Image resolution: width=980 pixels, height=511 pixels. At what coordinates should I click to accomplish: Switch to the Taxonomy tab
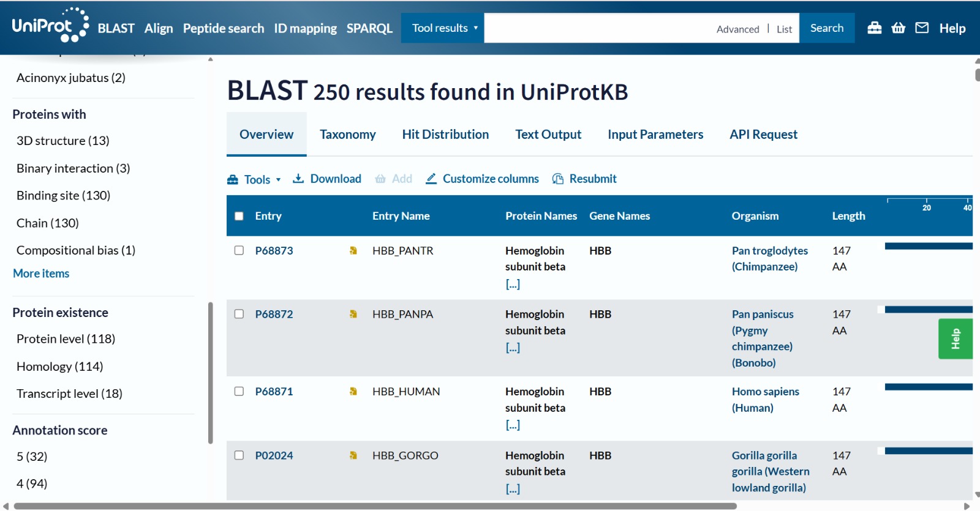[347, 135]
